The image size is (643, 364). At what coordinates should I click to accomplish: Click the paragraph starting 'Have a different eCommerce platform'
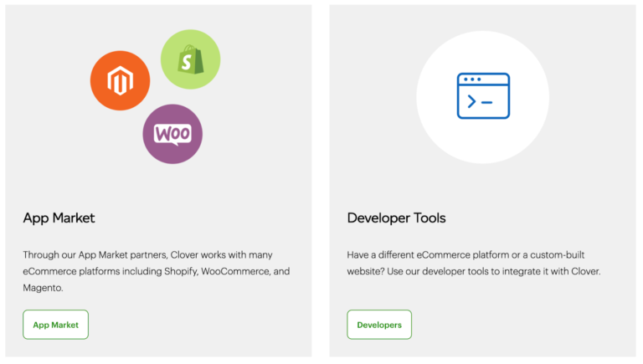(474, 263)
